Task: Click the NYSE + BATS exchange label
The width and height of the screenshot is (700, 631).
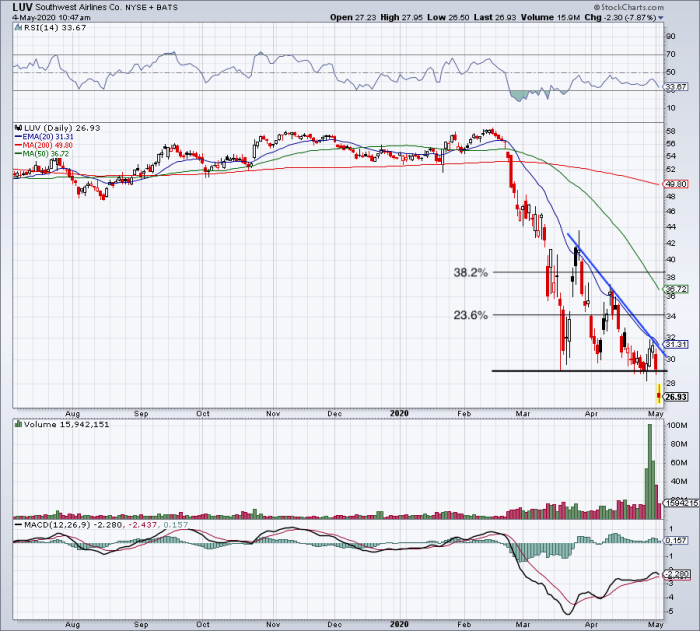Action: 151,7
